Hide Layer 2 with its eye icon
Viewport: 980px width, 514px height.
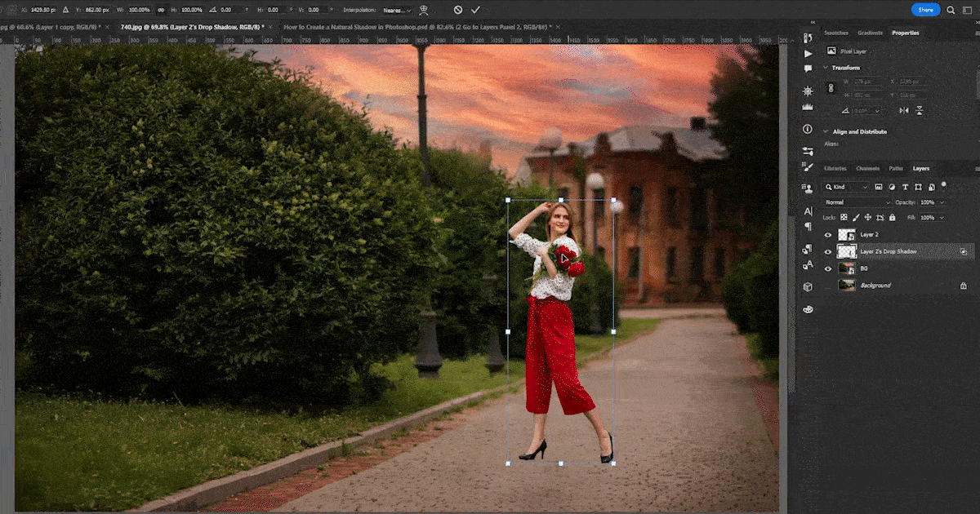point(828,235)
